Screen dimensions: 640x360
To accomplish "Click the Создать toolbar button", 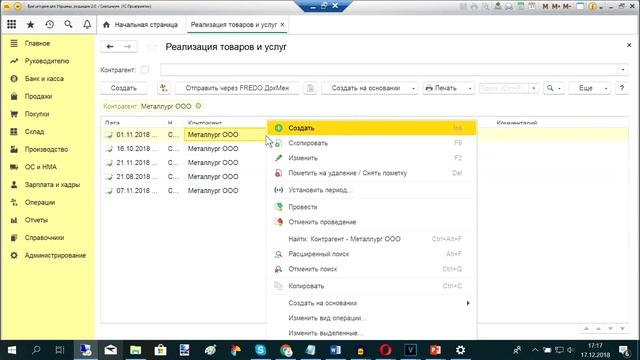I will (124, 88).
